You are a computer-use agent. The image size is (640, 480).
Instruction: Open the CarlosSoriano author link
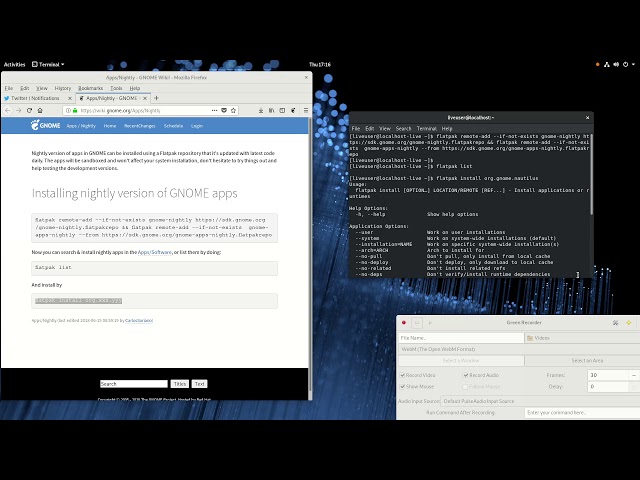point(139,320)
